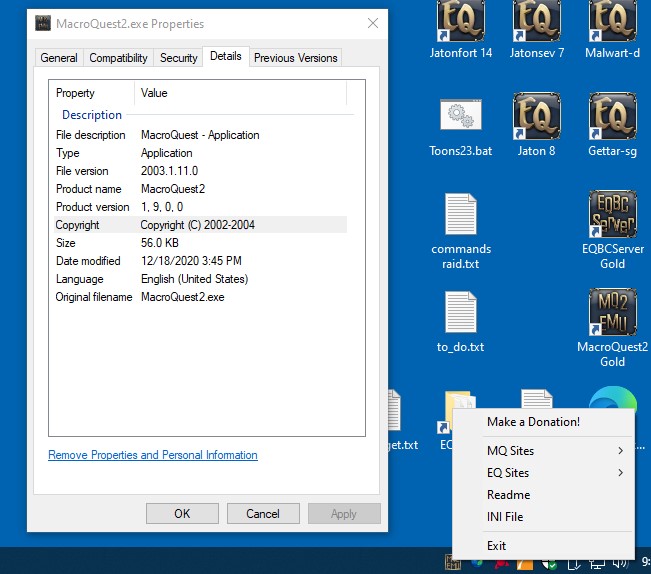Viewport: 651px width, 574px height.
Task: Open the Security tab
Action: click(x=179, y=58)
